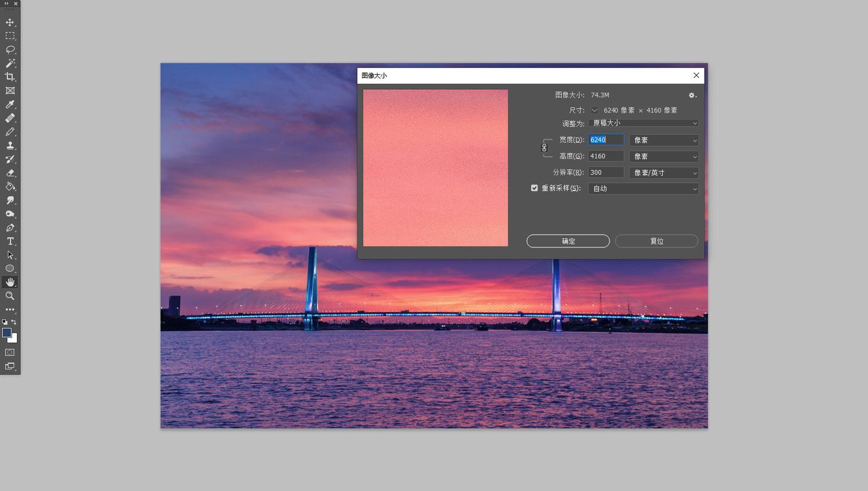868x491 pixels.
Task: Select the Horizontal Type tool
Action: pyautogui.click(x=10, y=242)
